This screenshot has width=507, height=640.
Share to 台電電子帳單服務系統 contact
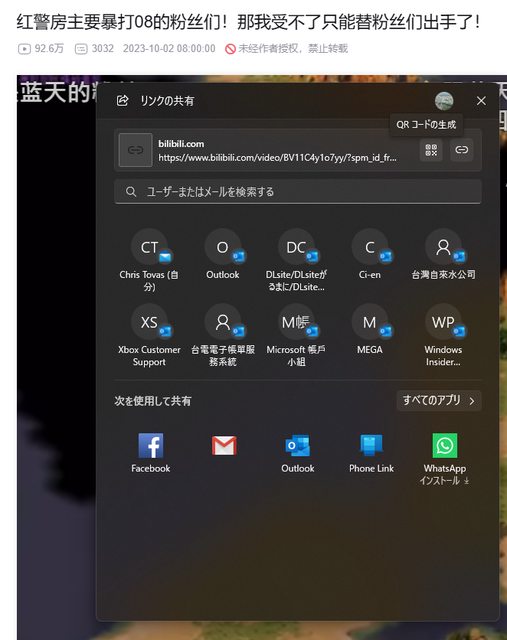pyautogui.click(x=223, y=336)
